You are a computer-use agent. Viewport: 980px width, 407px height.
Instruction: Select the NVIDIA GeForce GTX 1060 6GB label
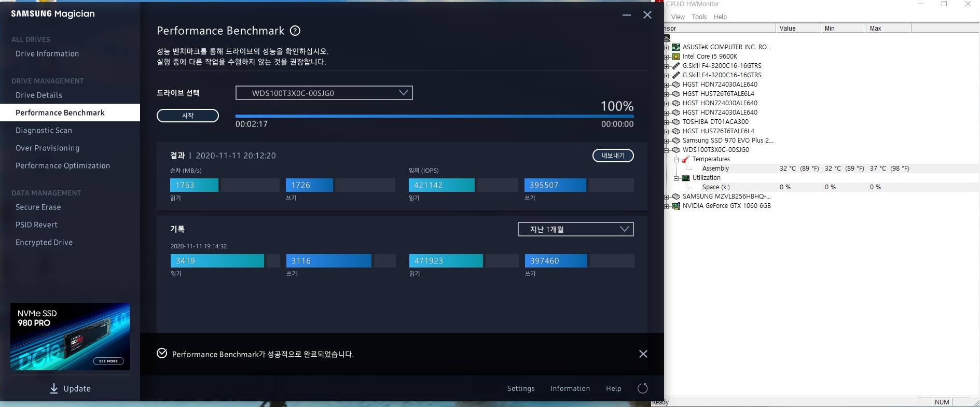(726, 206)
